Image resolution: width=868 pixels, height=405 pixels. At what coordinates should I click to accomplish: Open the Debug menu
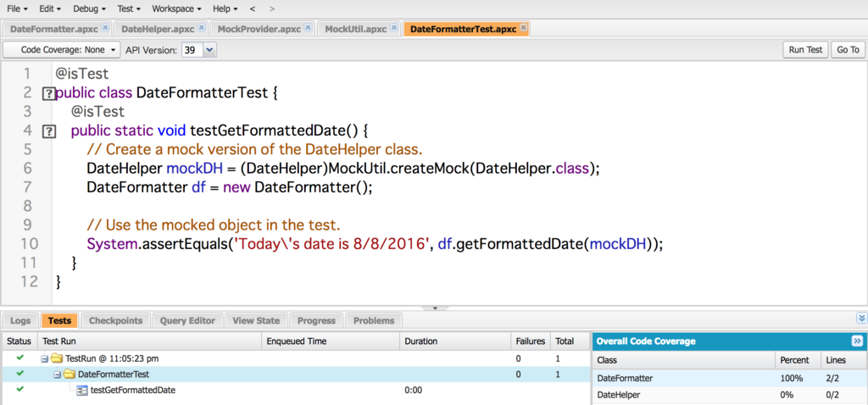click(88, 8)
